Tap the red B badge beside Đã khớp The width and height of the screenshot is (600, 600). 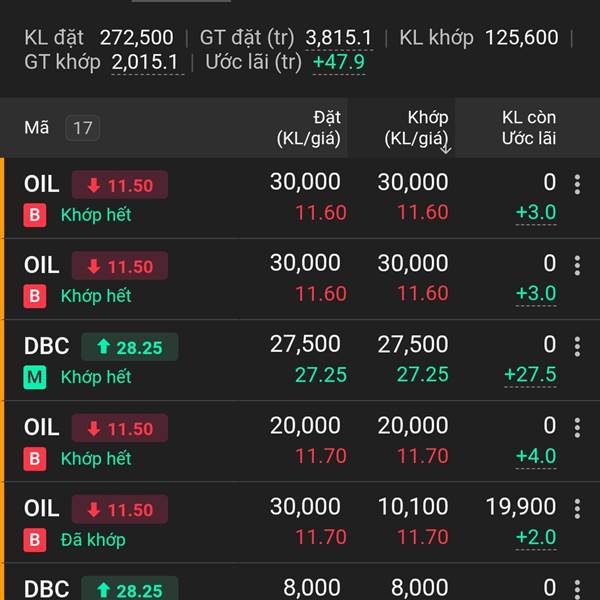(x=35, y=540)
